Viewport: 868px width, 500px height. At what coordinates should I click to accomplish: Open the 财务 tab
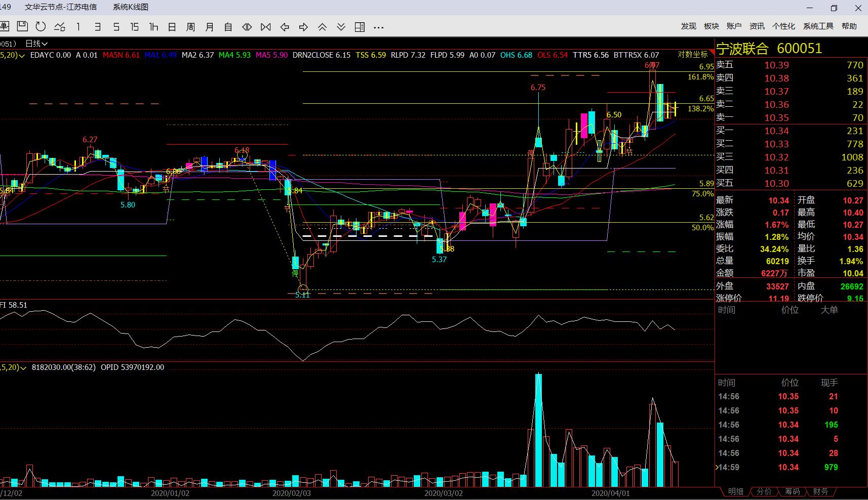tap(820, 491)
